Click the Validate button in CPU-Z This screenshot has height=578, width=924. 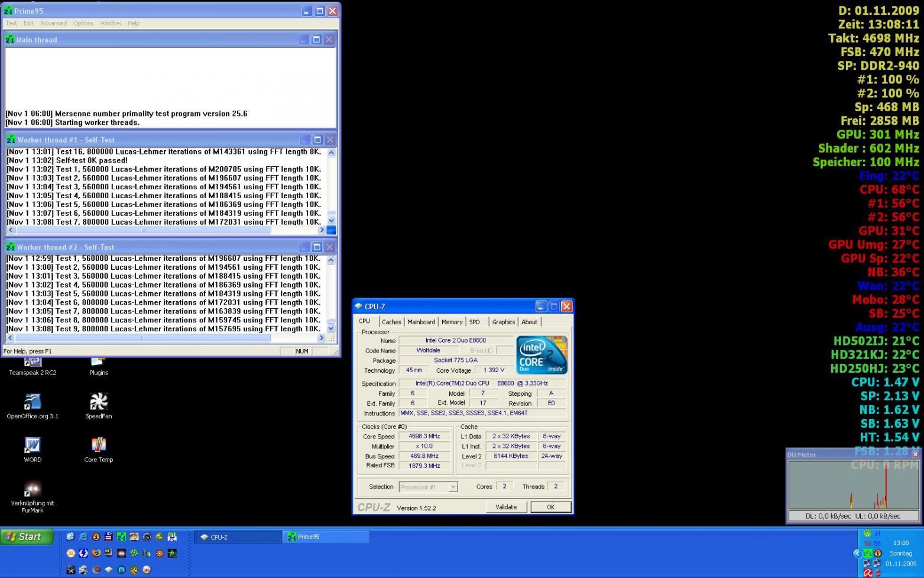506,507
